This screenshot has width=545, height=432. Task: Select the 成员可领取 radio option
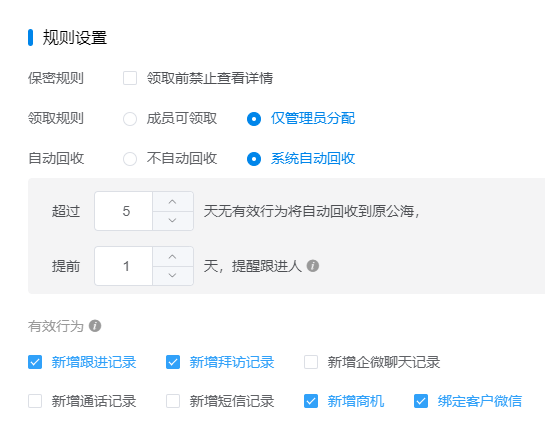pyautogui.click(x=130, y=119)
